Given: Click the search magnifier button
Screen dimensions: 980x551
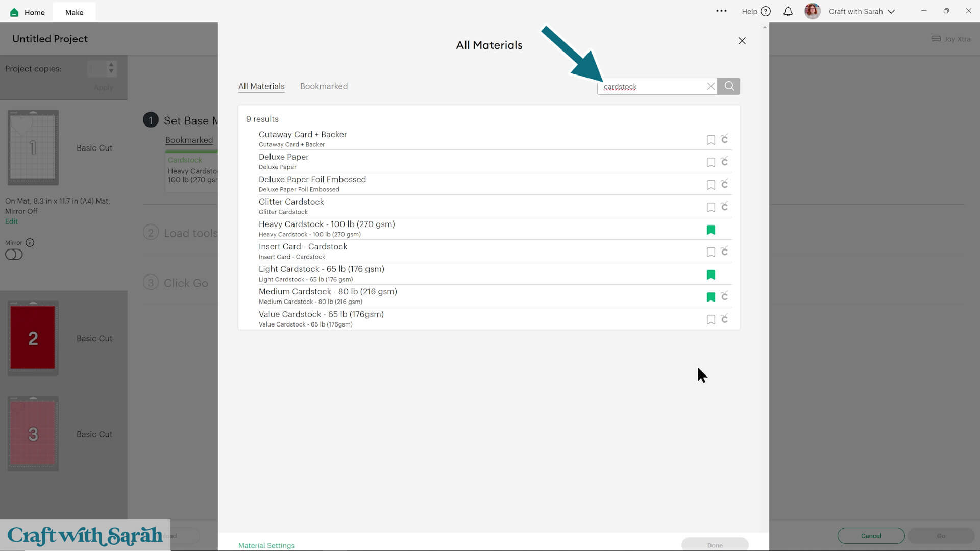Looking at the screenshot, I should (x=729, y=86).
